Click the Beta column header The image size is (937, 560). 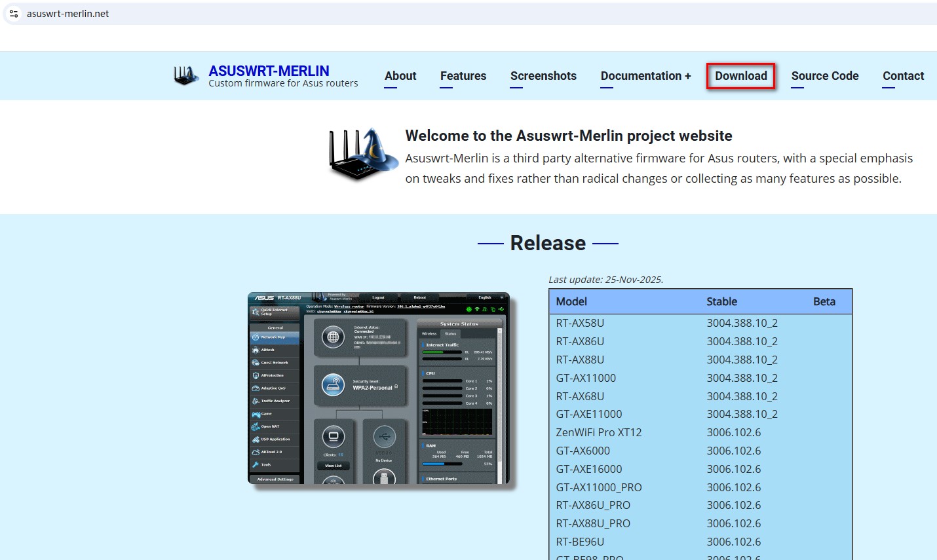tap(824, 301)
